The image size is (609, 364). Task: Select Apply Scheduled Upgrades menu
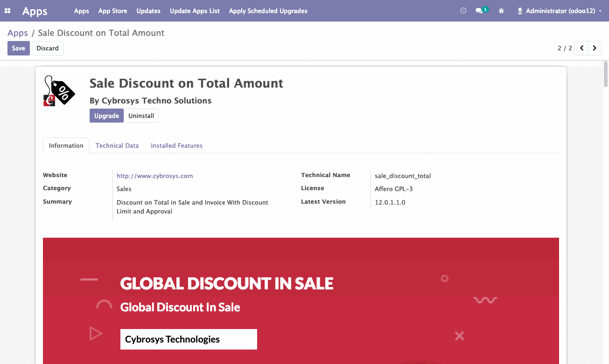coord(268,11)
